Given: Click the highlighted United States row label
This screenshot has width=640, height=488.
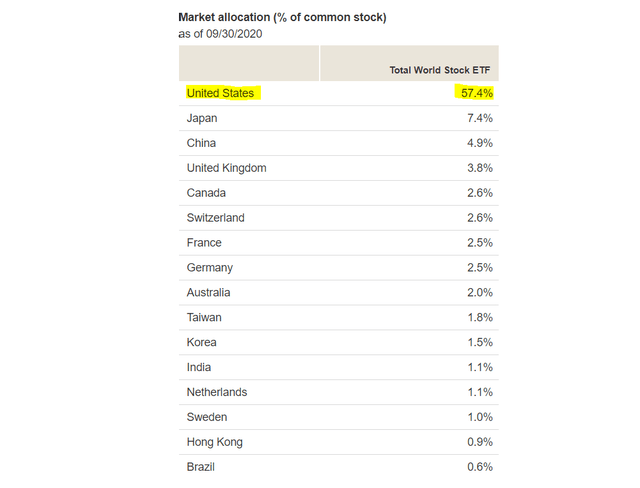Looking at the screenshot, I should (x=220, y=93).
